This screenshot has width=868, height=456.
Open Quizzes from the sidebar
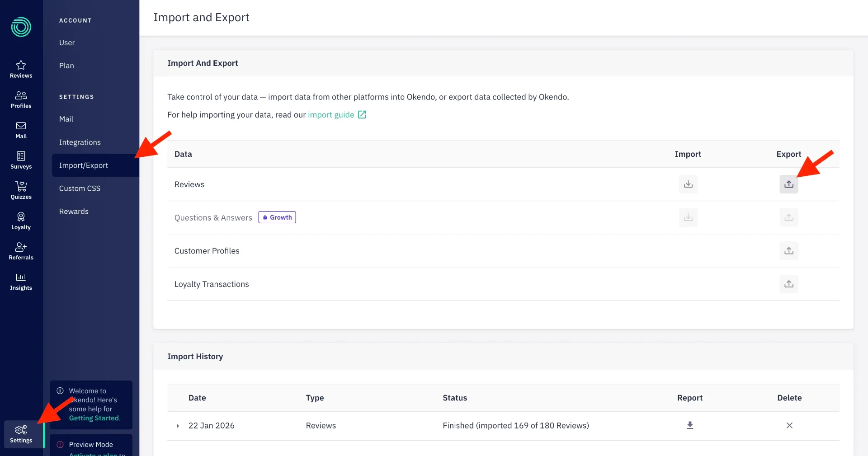[x=21, y=190]
